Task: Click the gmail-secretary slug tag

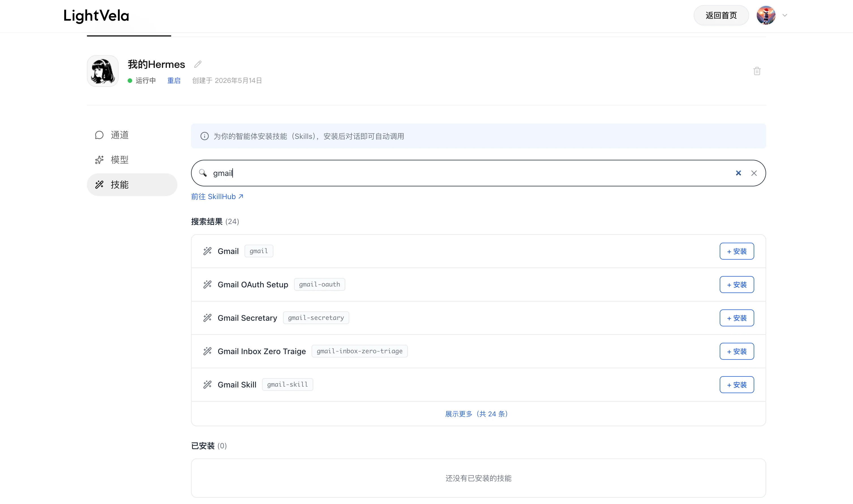Action: (316, 318)
